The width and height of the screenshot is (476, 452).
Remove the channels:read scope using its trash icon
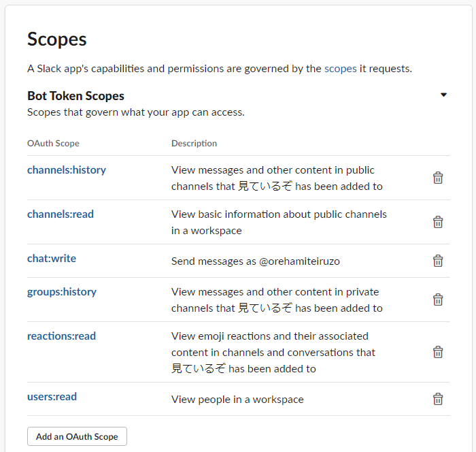point(438,222)
